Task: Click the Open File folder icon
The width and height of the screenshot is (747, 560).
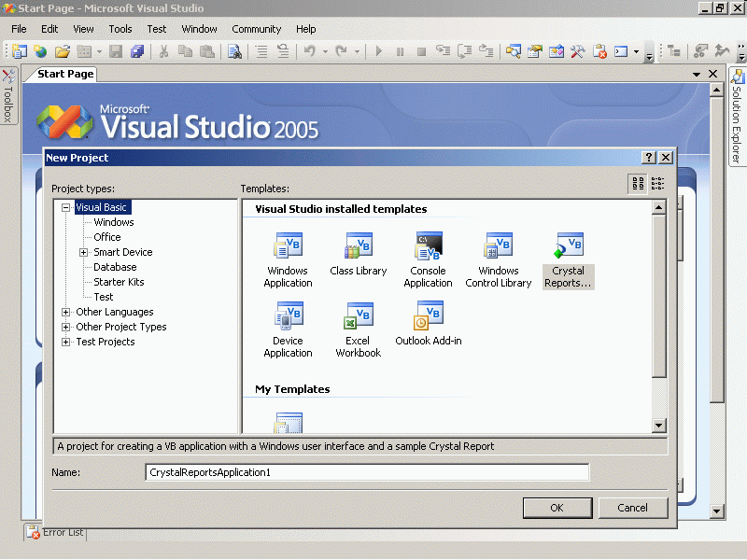Action: pos(63,51)
